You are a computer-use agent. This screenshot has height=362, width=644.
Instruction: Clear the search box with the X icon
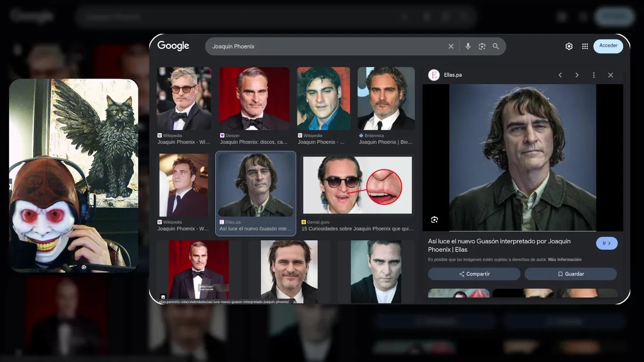click(x=451, y=46)
